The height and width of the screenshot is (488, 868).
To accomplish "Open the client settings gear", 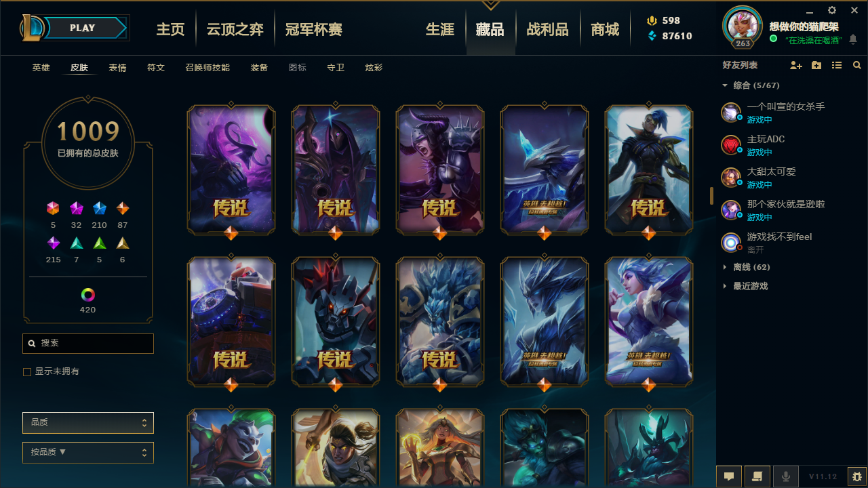I will [832, 10].
